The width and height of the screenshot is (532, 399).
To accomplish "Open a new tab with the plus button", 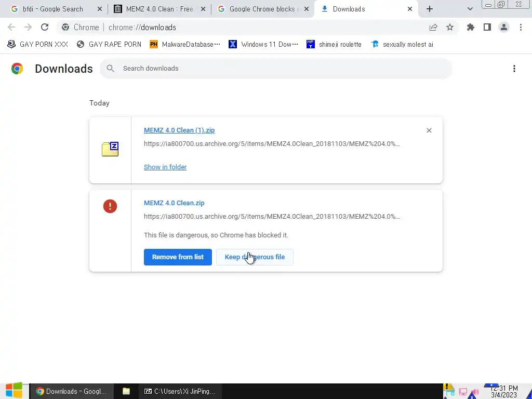I will [x=430, y=9].
